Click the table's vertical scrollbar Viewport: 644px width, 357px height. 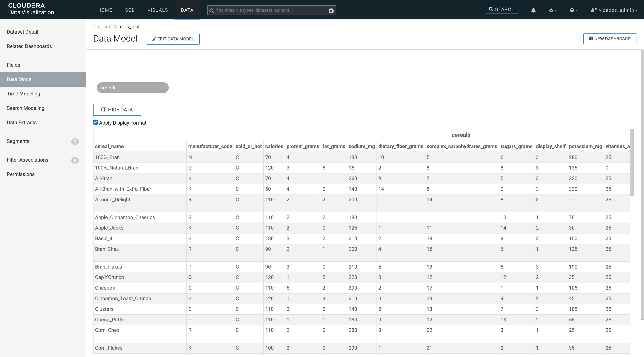pos(632,162)
